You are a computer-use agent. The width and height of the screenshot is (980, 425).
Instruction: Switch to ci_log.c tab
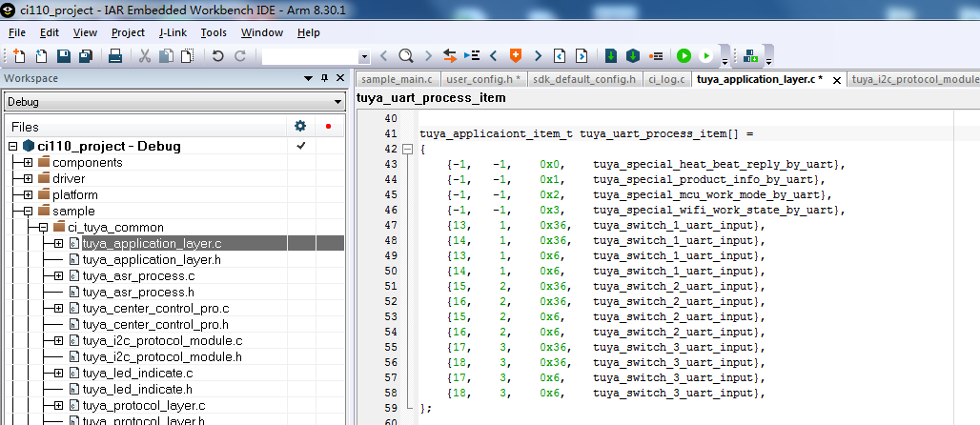pos(667,79)
